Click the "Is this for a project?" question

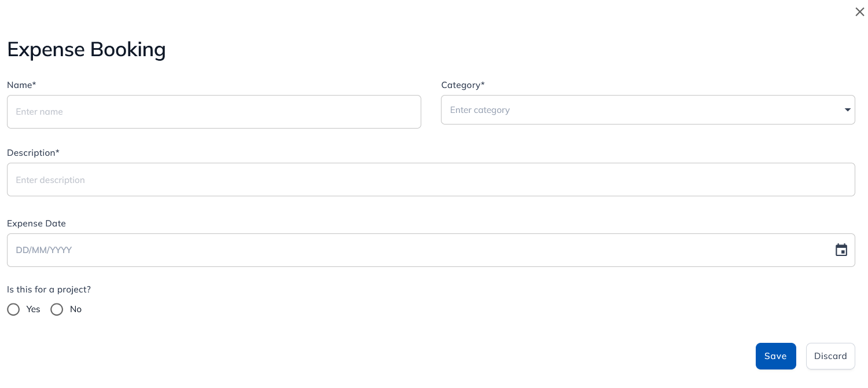[x=49, y=290]
